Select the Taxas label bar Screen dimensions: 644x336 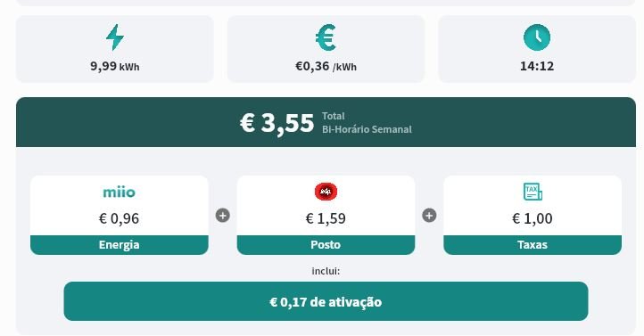(x=533, y=245)
